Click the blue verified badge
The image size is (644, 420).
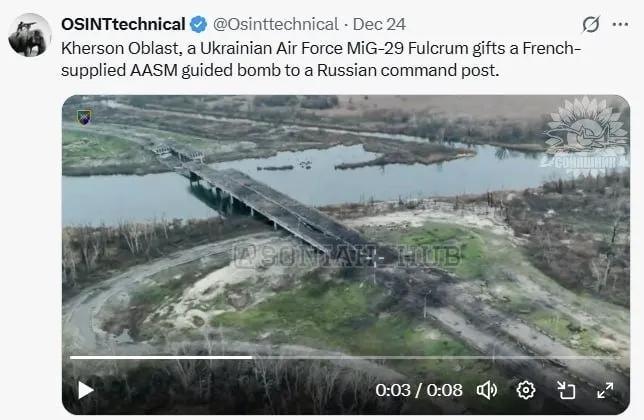[x=198, y=25]
